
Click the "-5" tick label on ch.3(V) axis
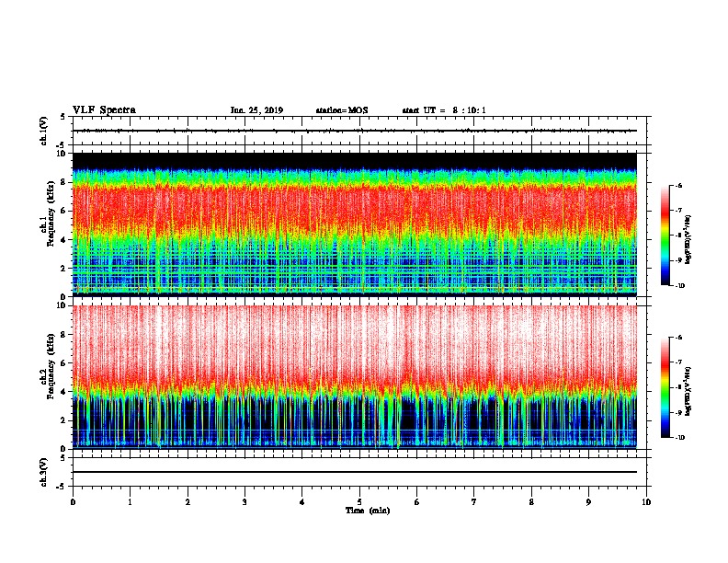62,487
